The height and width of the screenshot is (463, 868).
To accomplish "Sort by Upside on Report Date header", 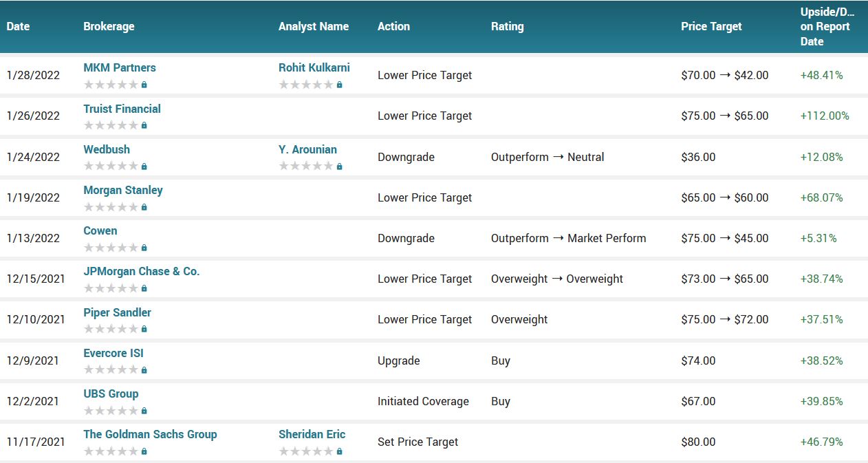I will [827, 27].
